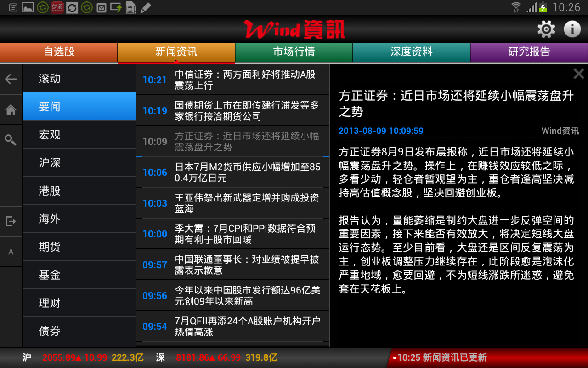Open settings via the gear icon

(x=546, y=29)
